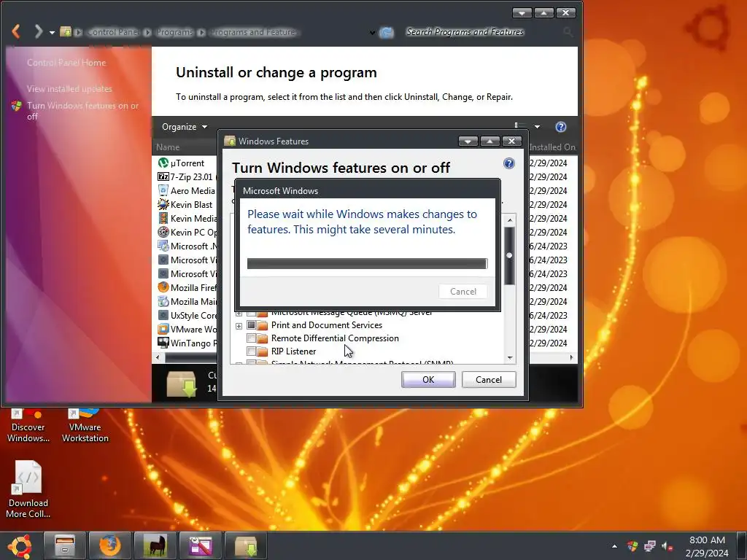
Task: Click the Kevin Media program icon
Action: coord(163,218)
